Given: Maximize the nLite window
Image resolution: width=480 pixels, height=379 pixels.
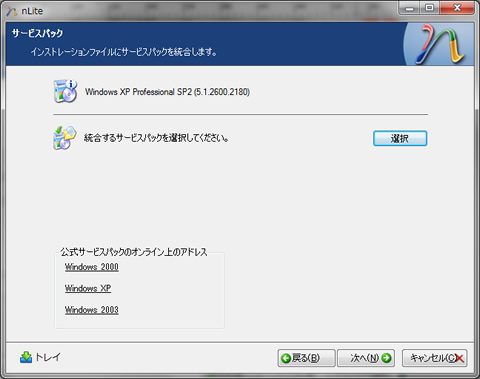Looking at the screenshot, I should pos(430,8).
